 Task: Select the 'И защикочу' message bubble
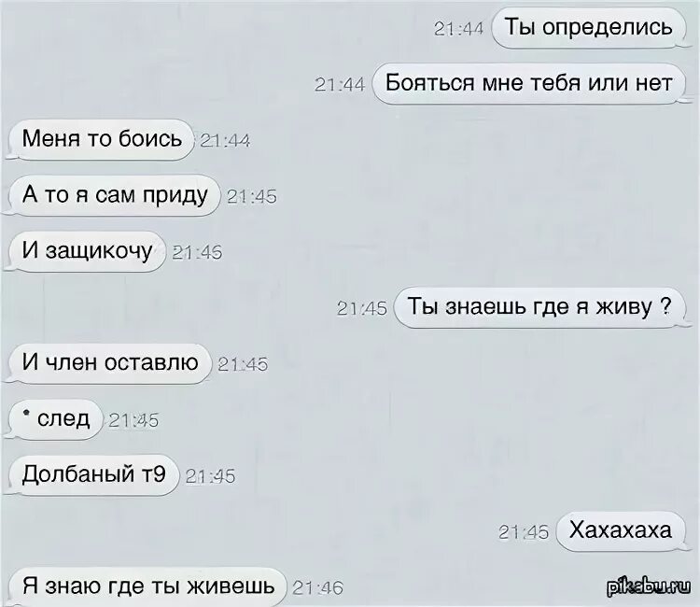tap(87, 251)
